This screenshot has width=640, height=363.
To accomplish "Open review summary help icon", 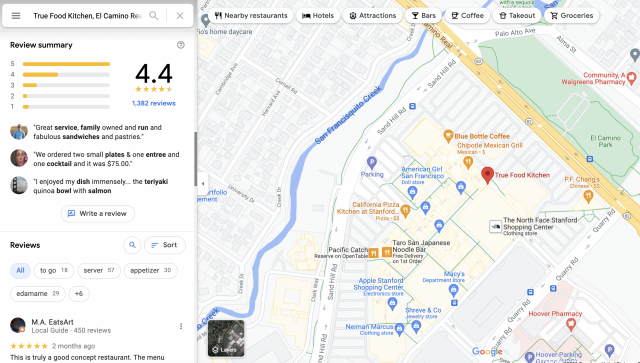I will [x=181, y=45].
